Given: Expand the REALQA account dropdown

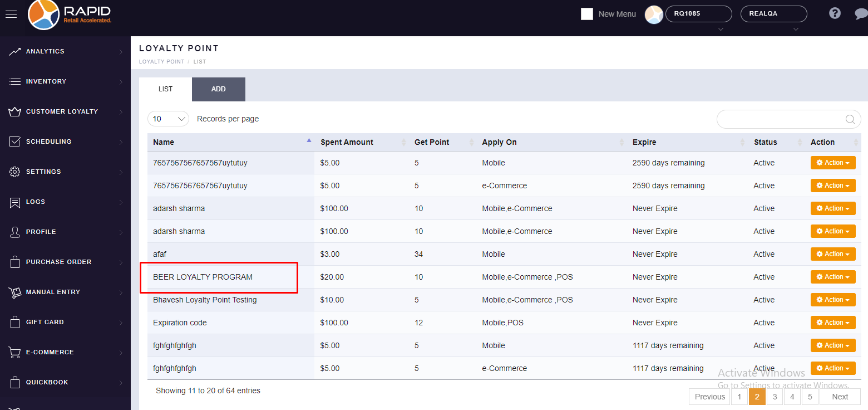Looking at the screenshot, I should coord(773,14).
